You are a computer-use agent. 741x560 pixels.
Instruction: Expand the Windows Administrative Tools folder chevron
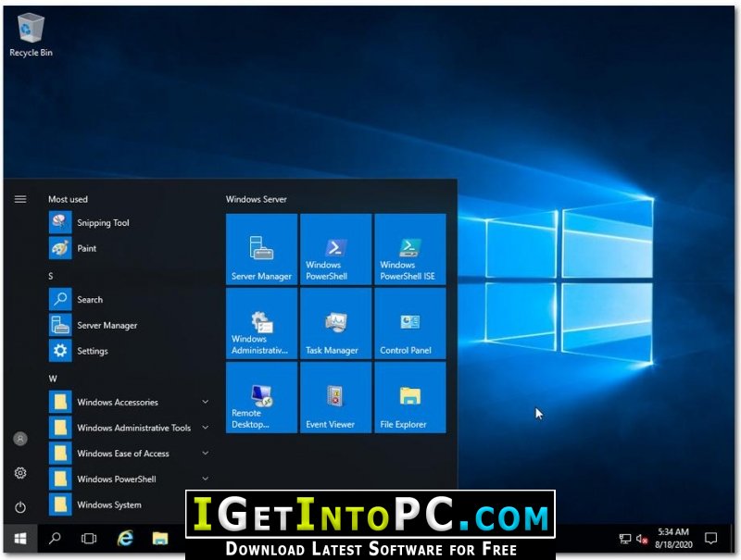click(205, 428)
